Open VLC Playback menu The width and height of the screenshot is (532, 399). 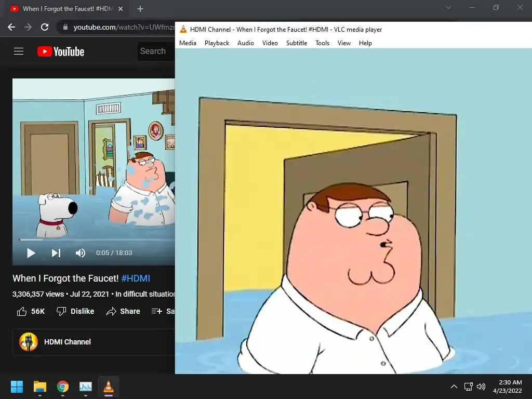(217, 43)
